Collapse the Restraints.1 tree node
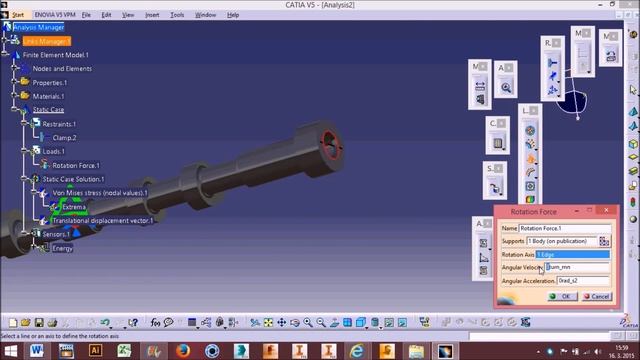This screenshot has height=360, width=640. coord(24,124)
